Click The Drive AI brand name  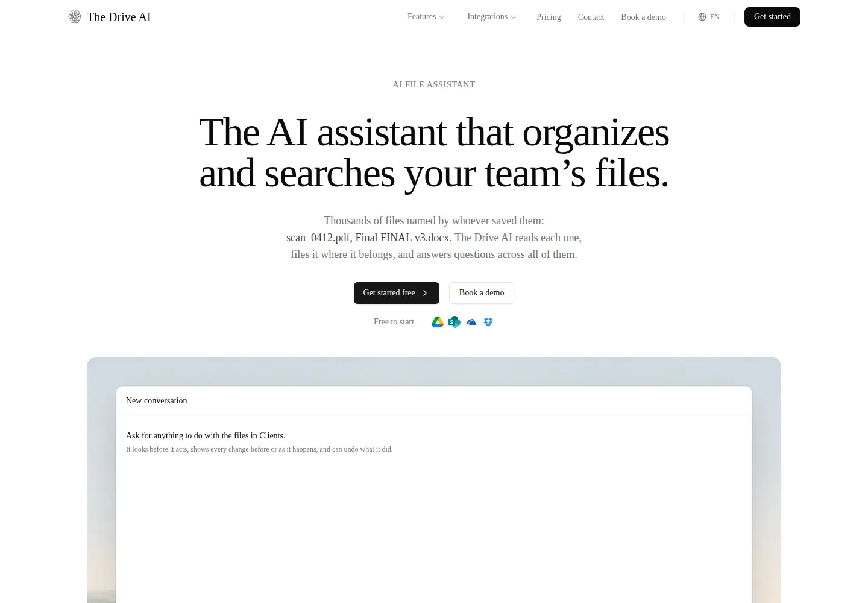pyautogui.click(x=119, y=17)
